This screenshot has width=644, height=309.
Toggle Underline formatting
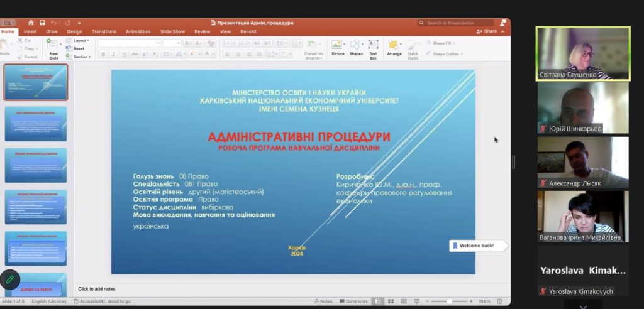(124, 54)
